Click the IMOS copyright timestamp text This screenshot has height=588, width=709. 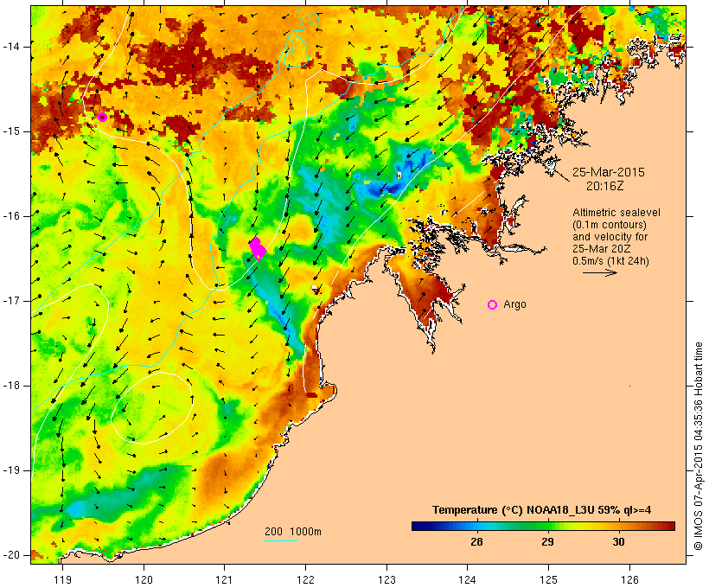(x=699, y=446)
